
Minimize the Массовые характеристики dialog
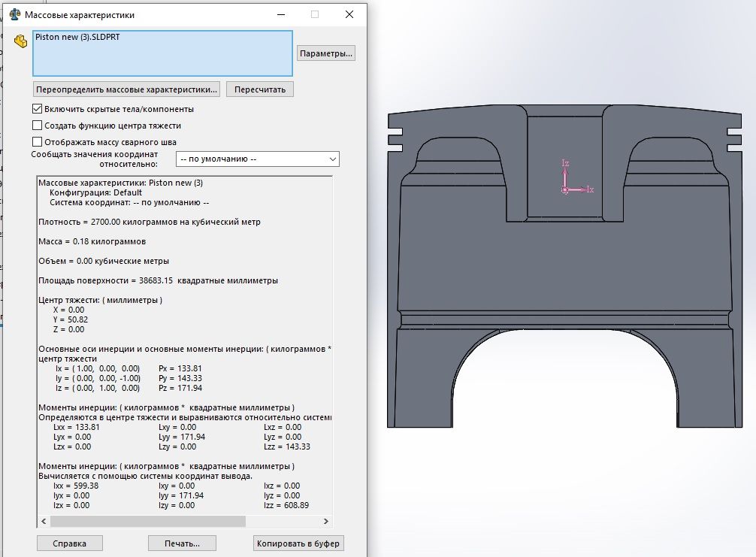click(x=280, y=14)
